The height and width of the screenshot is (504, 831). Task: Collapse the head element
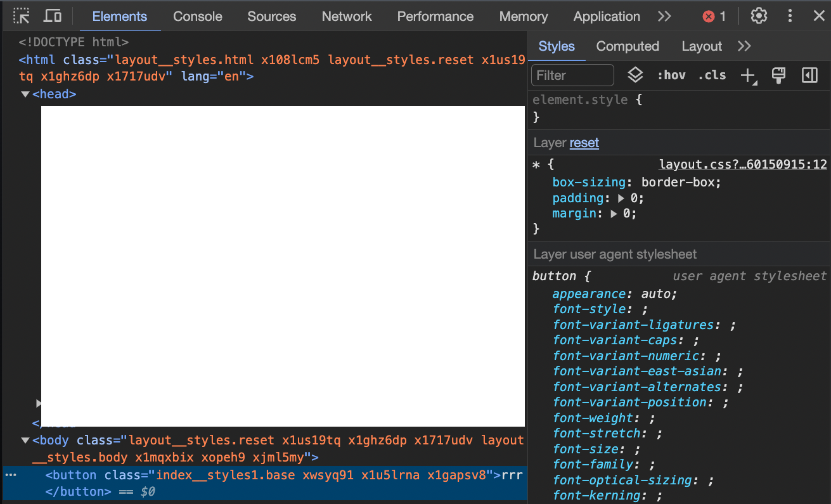[x=25, y=94]
